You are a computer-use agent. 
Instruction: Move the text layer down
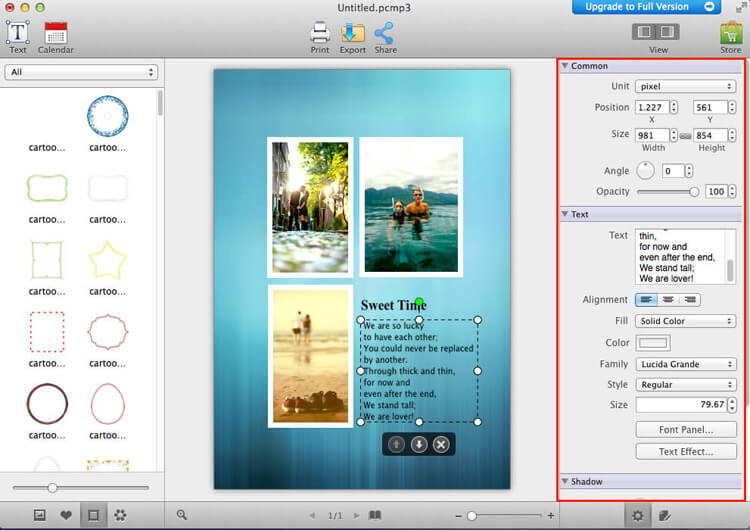tap(419, 445)
